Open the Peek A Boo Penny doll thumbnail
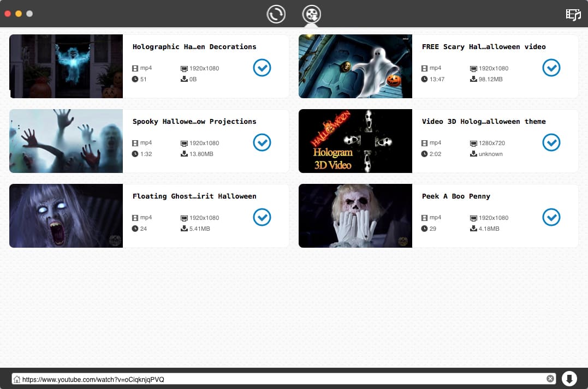Image resolution: width=588 pixels, height=389 pixels. tap(355, 216)
